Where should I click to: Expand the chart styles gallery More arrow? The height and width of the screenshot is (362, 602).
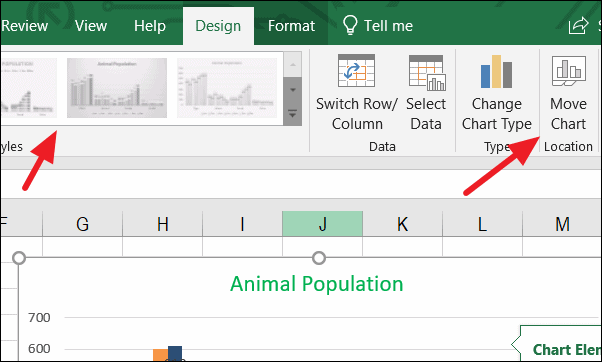pyautogui.click(x=293, y=114)
